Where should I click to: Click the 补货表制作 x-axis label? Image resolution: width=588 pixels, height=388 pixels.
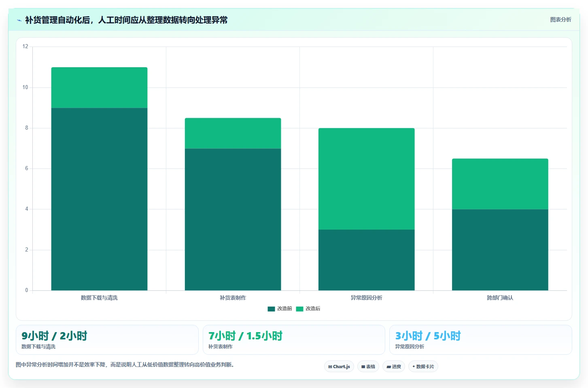(233, 298)
